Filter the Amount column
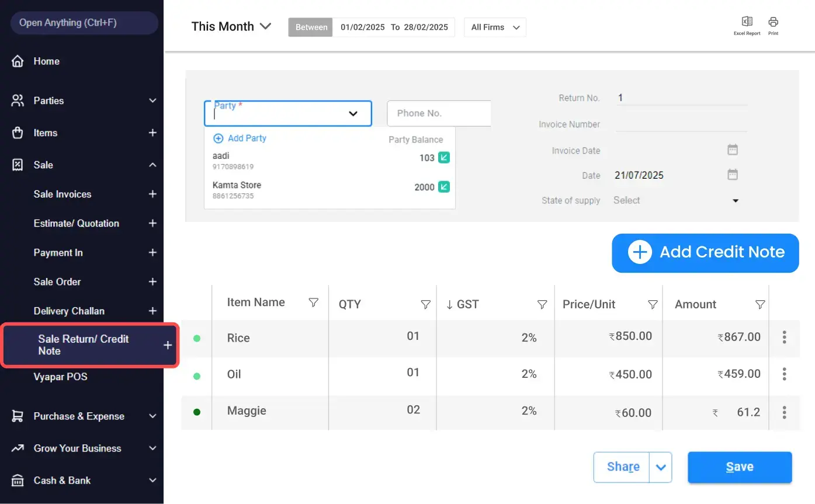Image resolution: width=815 pixels, height=504 pixels. tap(759, 304)
